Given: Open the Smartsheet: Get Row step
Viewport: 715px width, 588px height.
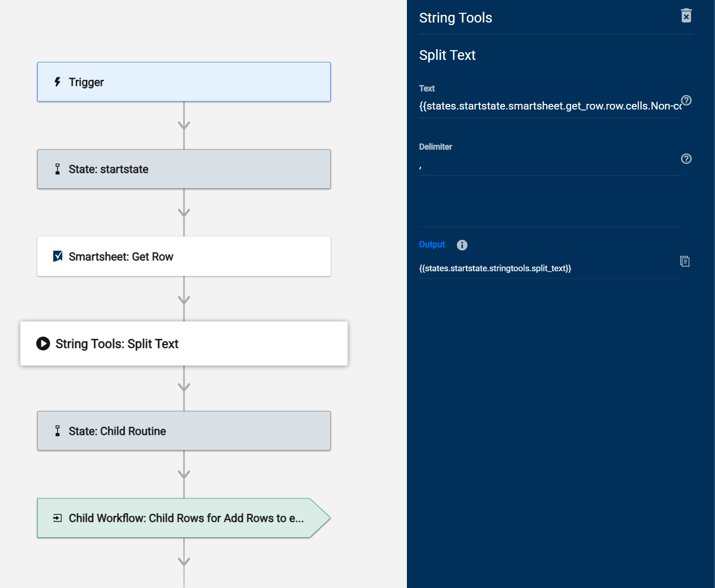Looking at the screenshot, I should pos(184,256).
